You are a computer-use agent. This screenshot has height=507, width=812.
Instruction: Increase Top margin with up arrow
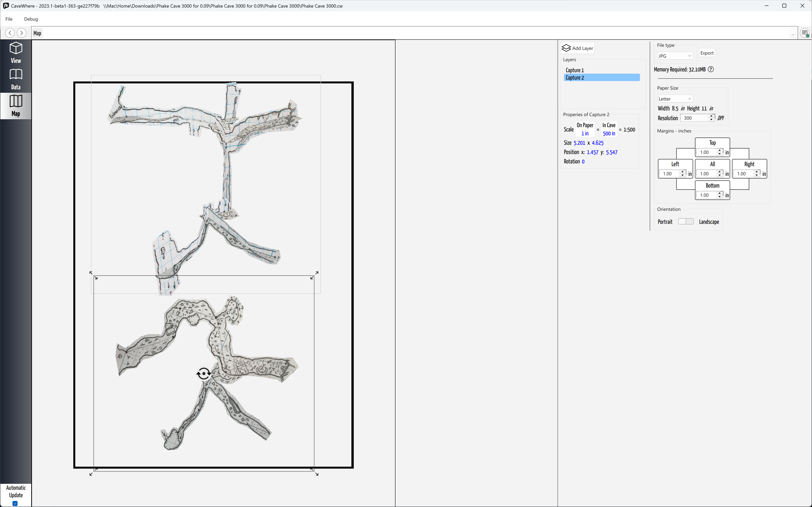point(720,150)
